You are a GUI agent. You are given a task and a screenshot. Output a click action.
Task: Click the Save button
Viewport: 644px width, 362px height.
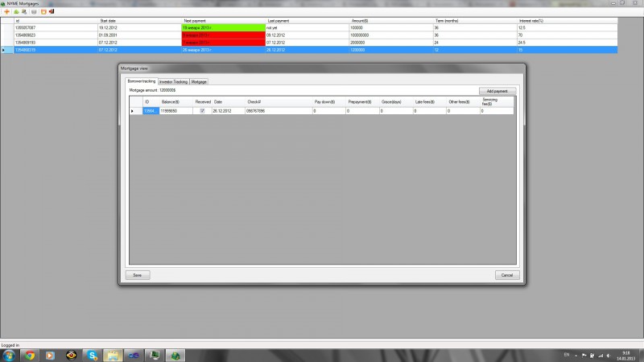pos(137,275)
